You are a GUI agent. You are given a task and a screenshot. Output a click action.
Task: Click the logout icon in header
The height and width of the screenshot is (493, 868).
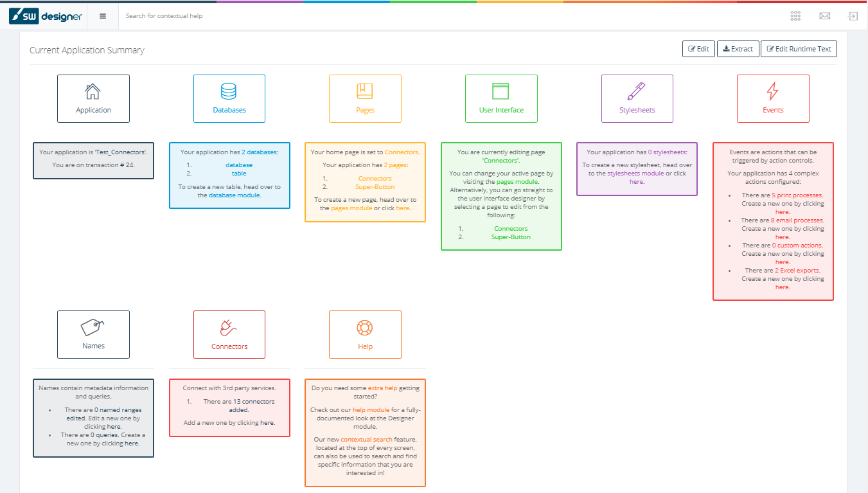click(x=853, y=16)
